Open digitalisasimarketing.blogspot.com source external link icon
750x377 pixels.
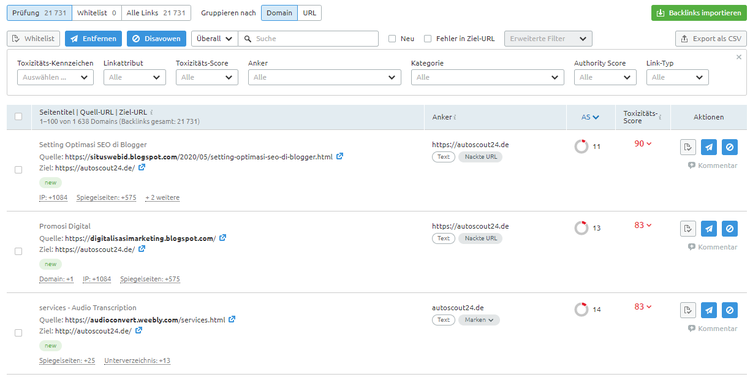click(x=223, y=237)
